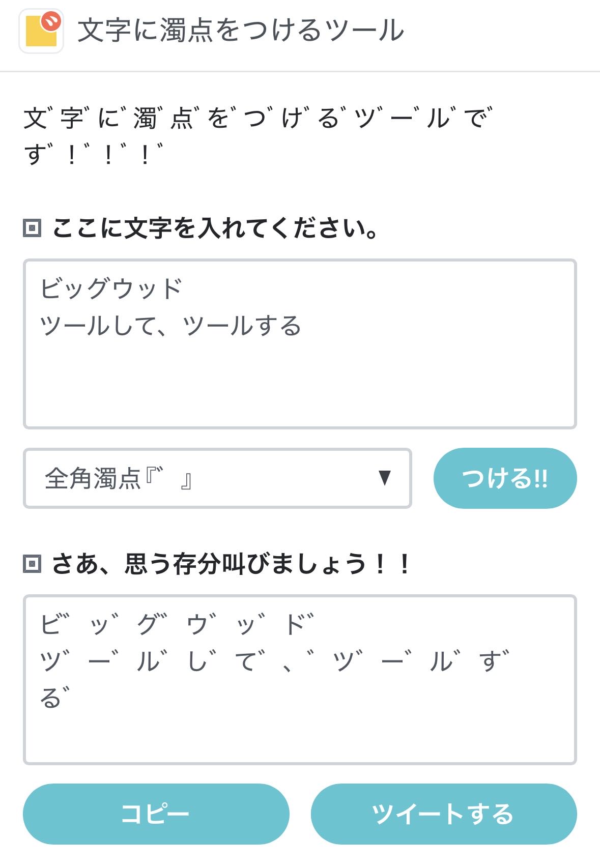Place cursor in ツールして、ツールする input line
Viewport: 600px width, 868px height.
tap(170, 326)
